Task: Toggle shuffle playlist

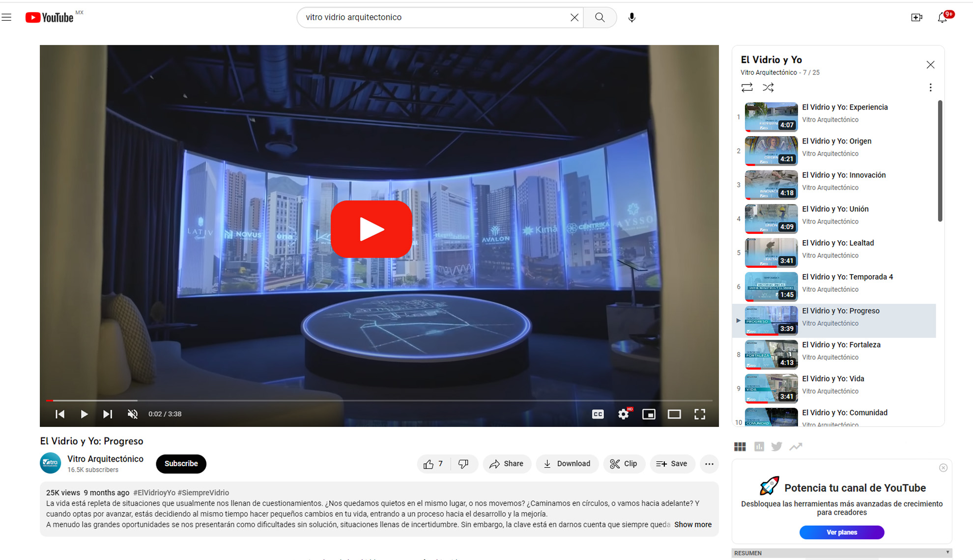Action: [768, 87]
